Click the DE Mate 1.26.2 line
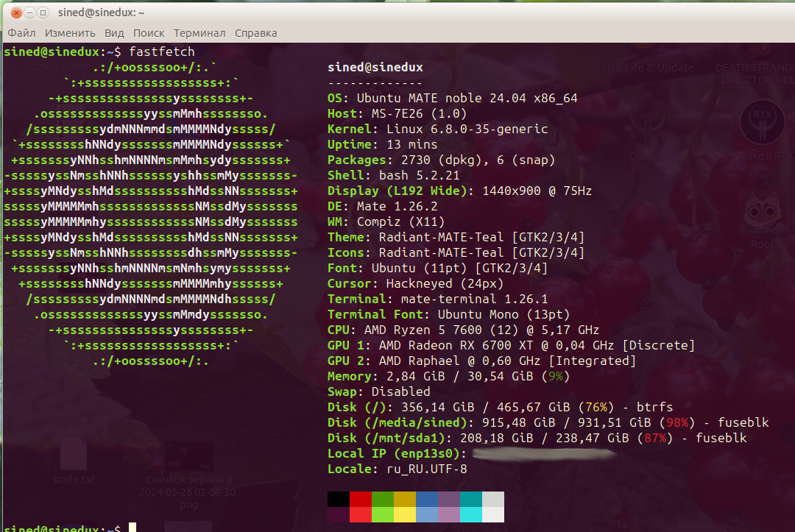Screen dimensions: 795x532 click(x=382, y=206)
